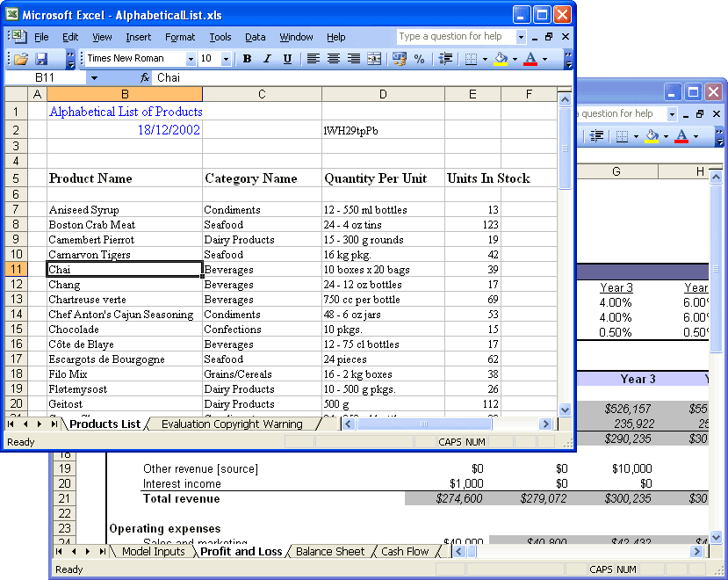Open the Tools menu
Image resolution: width=728 pixels, height=580 pixels.
(220, 37)
